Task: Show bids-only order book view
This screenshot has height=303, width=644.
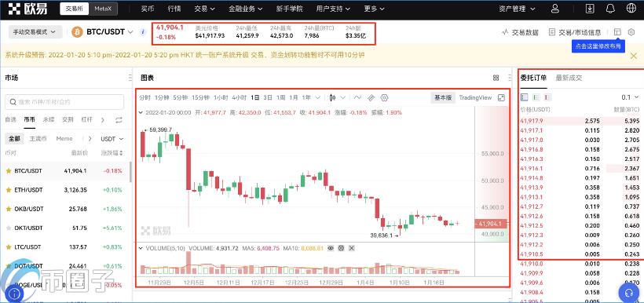Action: pyautogui.click(x=536, y=97)
